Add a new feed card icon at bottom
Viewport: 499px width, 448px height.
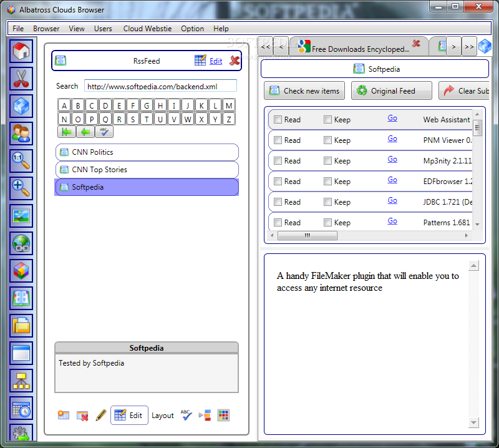tap(64, 415)
